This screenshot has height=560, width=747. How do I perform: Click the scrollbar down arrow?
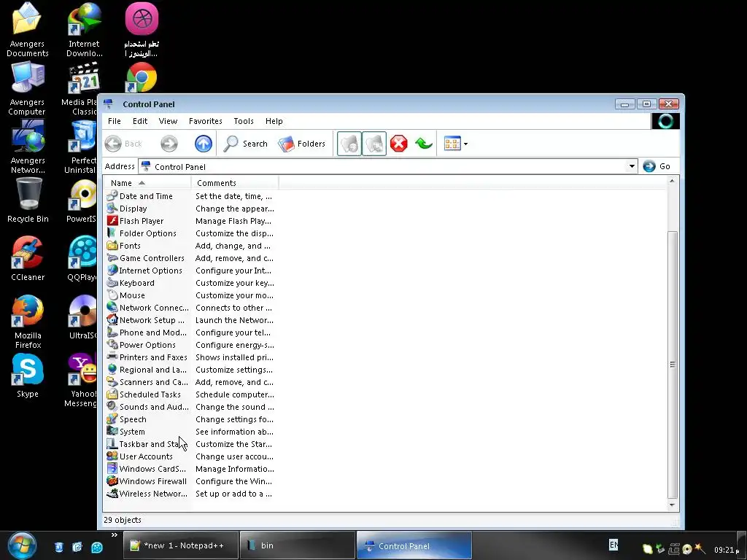point(672,505)
